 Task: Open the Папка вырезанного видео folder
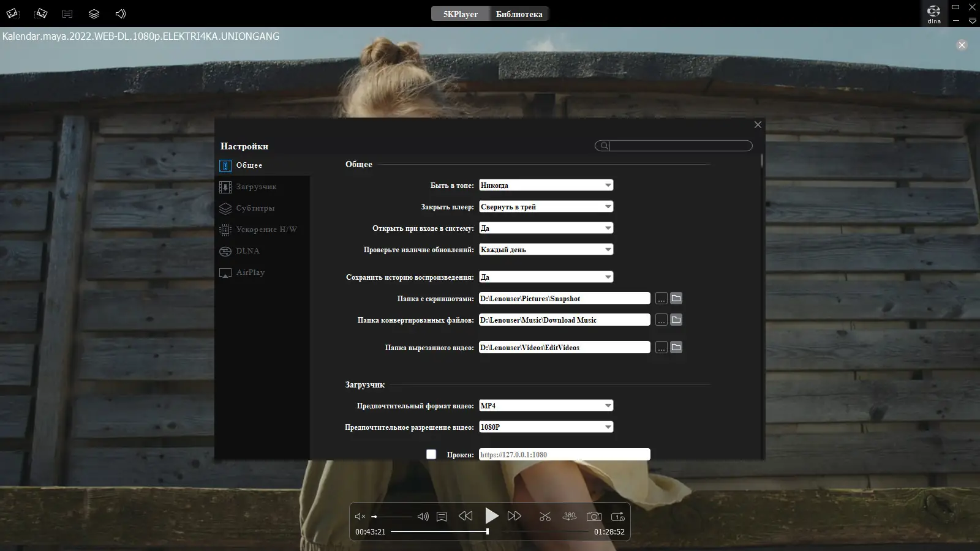(676, 348)
